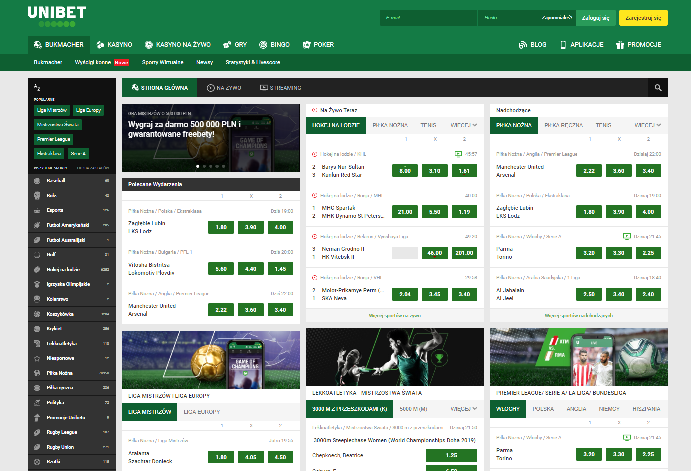The height and width of the screenshot is (471, 691).
Task: Click the Baseball sport icon
Action: [37, 181]
